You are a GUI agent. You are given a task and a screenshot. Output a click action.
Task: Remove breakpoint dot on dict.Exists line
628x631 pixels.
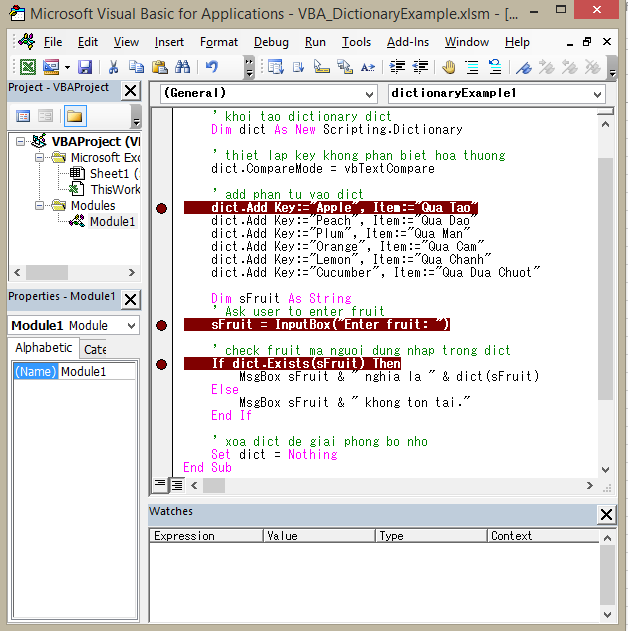coord(161,364)
